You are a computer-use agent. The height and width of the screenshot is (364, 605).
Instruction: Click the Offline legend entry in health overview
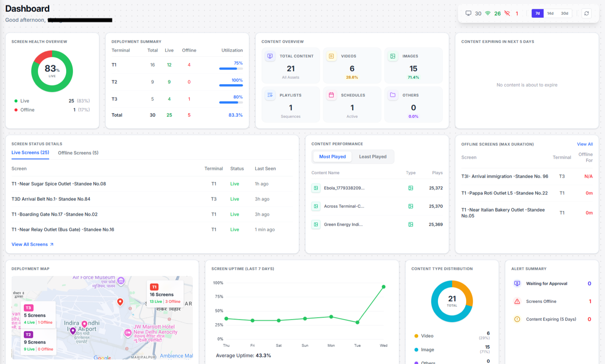pos(52,110)
